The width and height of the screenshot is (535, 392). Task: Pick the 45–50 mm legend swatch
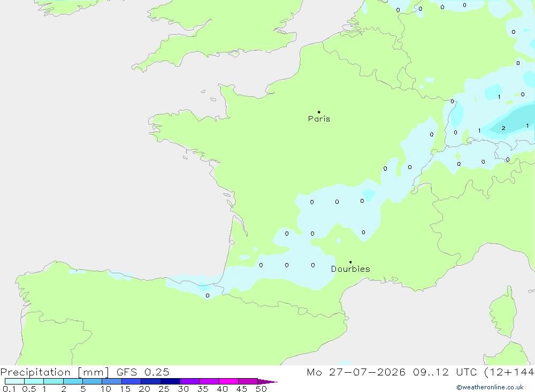(x=248, y=381)
